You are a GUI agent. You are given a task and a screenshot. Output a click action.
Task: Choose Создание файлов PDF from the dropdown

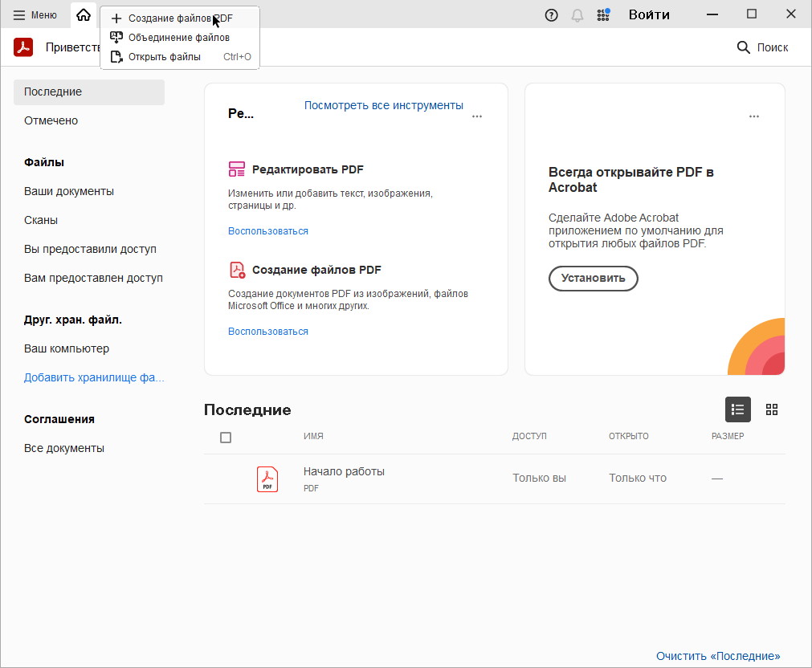(x=180, y=18)
